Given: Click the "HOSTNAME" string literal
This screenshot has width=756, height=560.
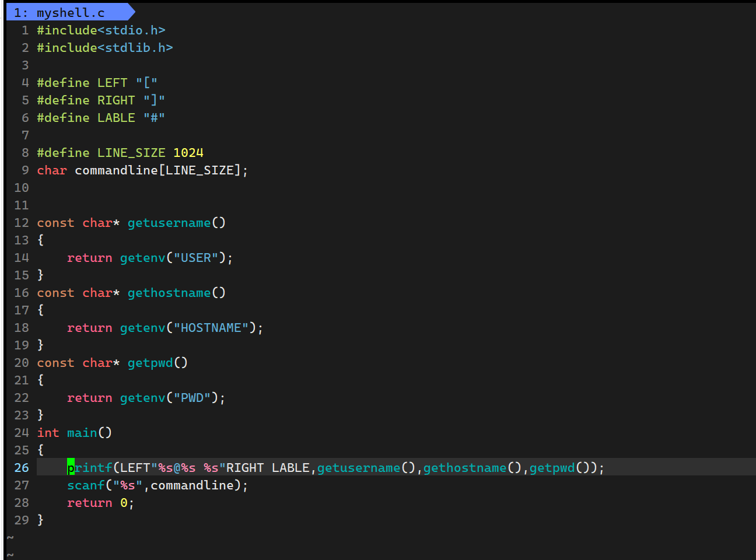Looking at the screenshot, I should [211, 328].
